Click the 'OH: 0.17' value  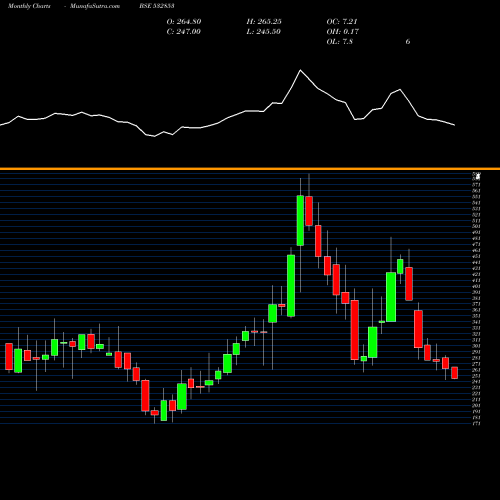pyautogui.click(x=343, y=32)
